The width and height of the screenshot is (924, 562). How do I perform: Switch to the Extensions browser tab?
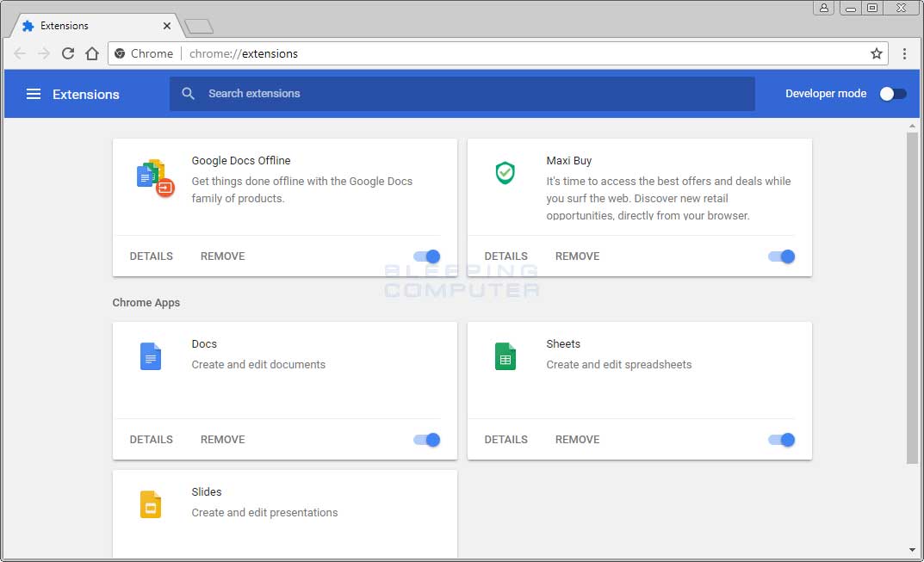(x=97, y=26)
